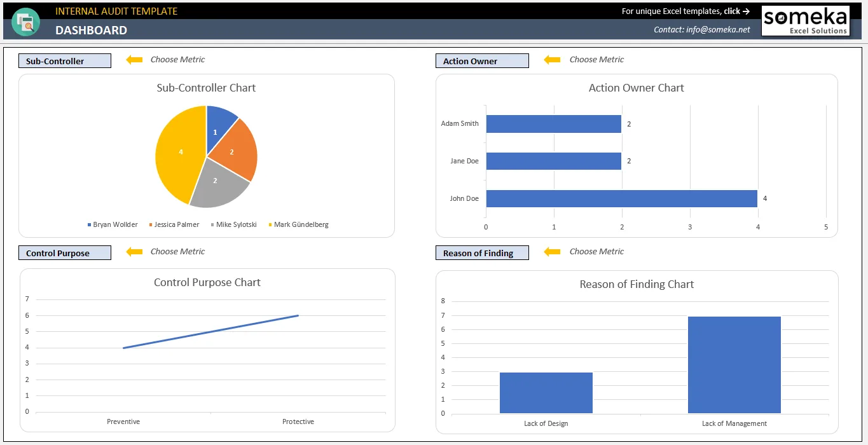This screenshot has height=445, width=868.
Task: Click the Control Purpose Chart title
Action: [x=207, y=282]
